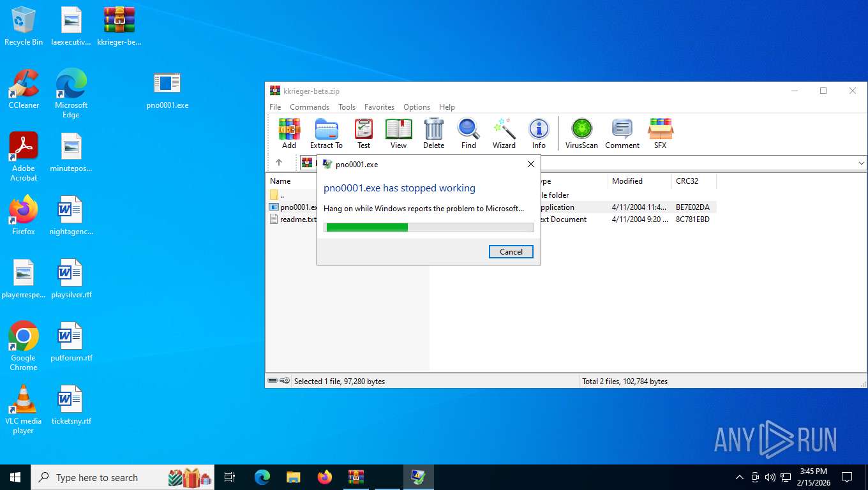Open the File menu in WinRAR
This screenshot has height=490, width=868.
pos(275,107)
